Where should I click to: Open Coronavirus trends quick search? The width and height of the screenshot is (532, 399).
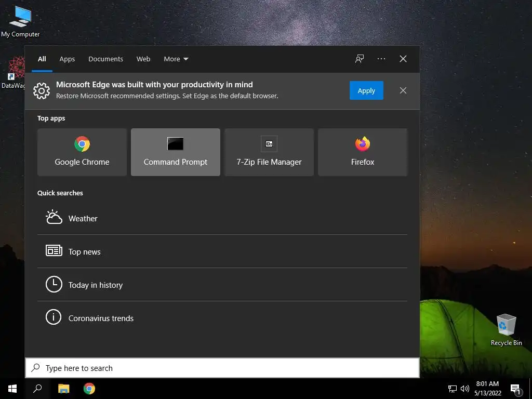pos(222,318)
